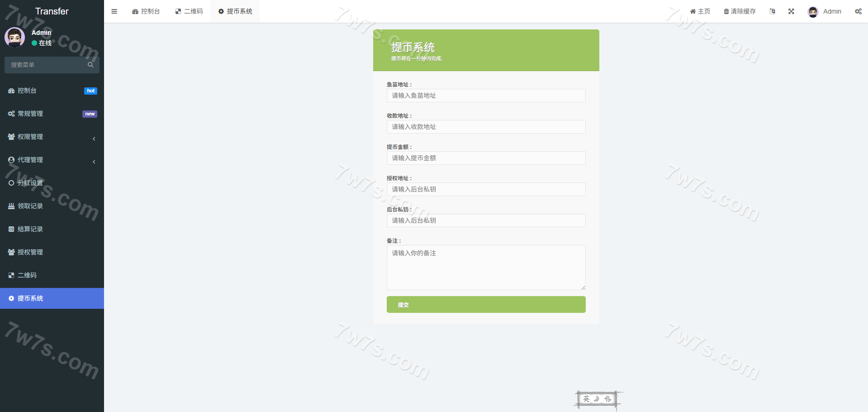
Task: Open 结算记录 in the sidebar
Action: coord(30,229)
